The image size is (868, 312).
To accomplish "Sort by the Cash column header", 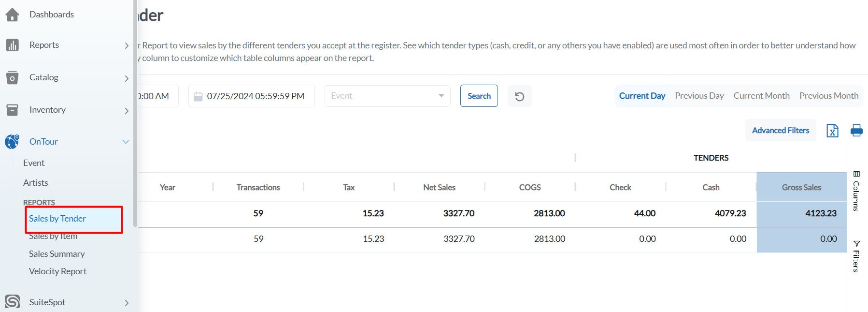I will [711, 187].
